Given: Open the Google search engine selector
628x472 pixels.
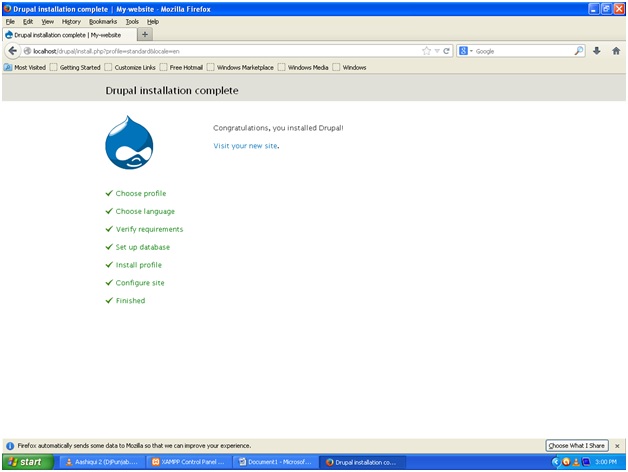Looking at the screenshot, I should tap(466, 51).
